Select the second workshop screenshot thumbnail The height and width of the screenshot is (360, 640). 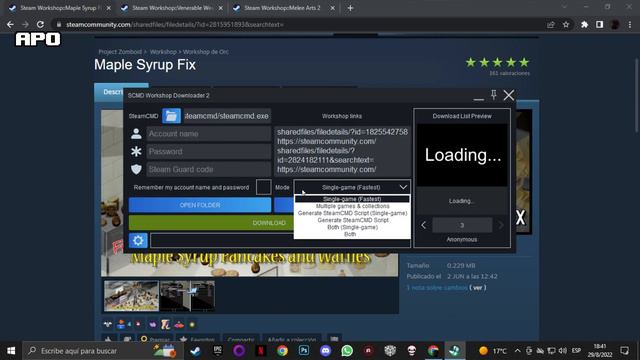pos(187,296)
